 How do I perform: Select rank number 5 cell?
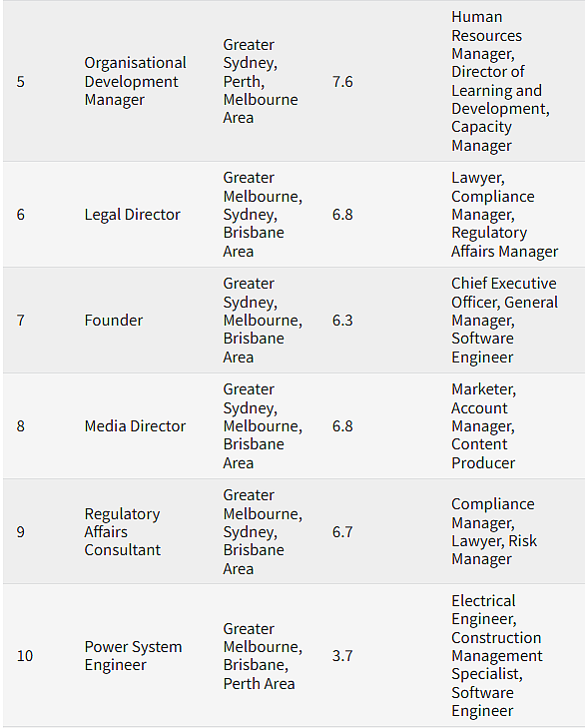click(20, 82)
